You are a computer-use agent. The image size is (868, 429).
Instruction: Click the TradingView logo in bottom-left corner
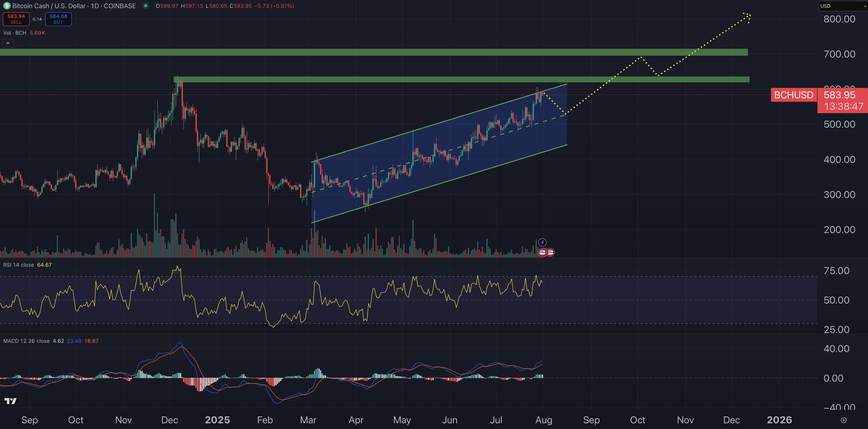(x=11, y=401)
